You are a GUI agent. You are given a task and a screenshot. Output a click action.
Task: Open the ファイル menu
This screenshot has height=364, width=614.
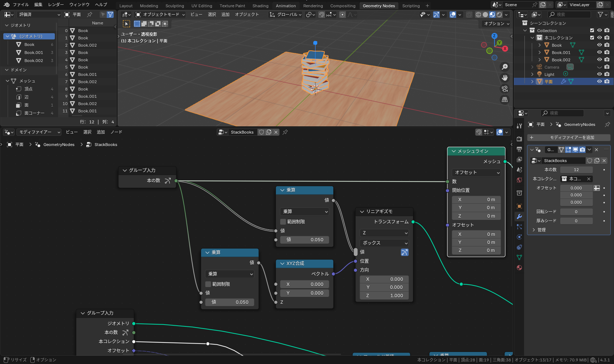21,5
